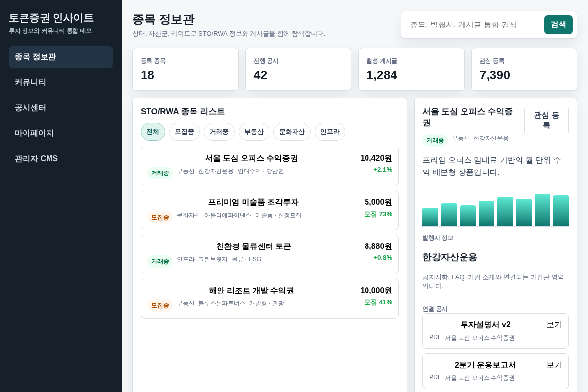588x392 pixels.
Task: Open 공시센터 from sidebar
Action: point(61,108)
